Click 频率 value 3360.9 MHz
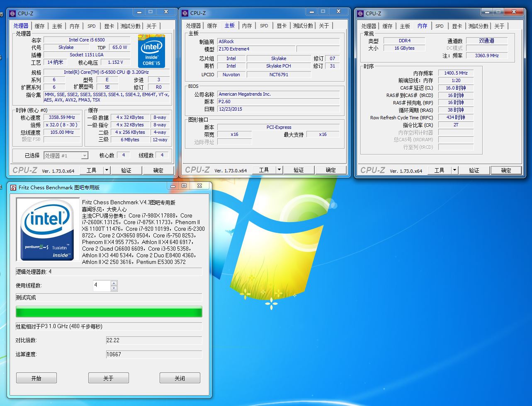The height and width of the screenshot is (406, 532). tap(487, 55)
